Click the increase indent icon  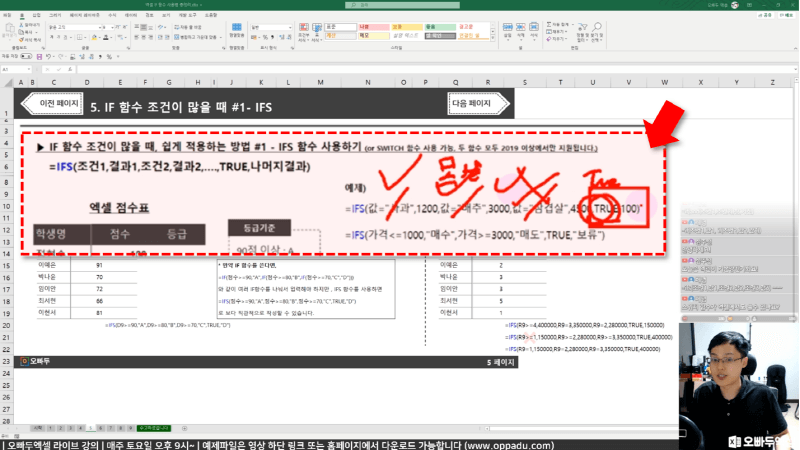pos(167,37)
